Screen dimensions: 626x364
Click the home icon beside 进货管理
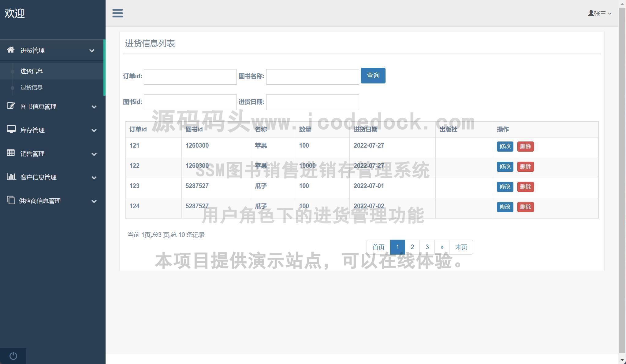point(11,50)
